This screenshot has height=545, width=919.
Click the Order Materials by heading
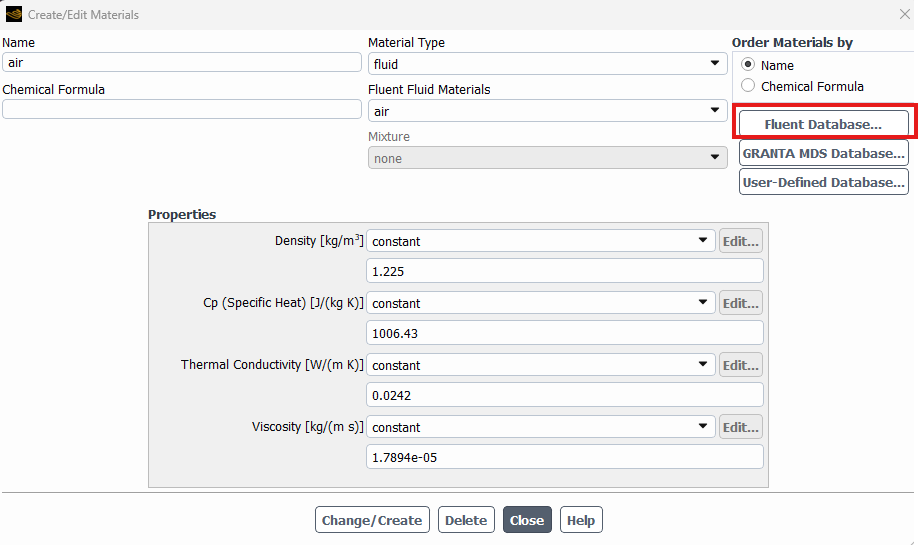(x=792, y=42)
